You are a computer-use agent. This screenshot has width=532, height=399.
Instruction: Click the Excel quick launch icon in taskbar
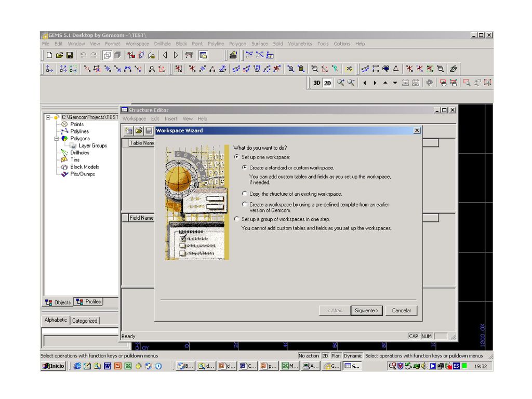pyautogui.click(x=128, y=366)
